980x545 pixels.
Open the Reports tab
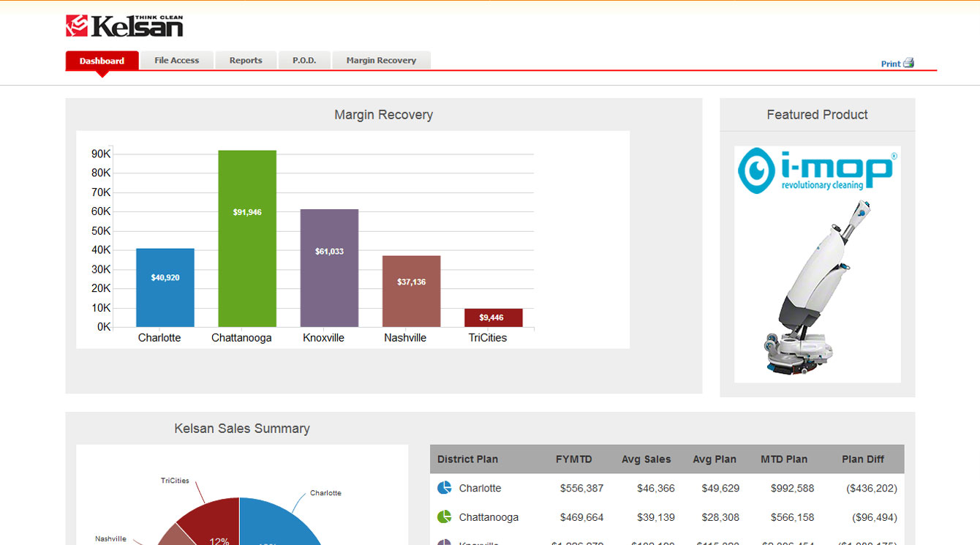[x=246, y=61]
